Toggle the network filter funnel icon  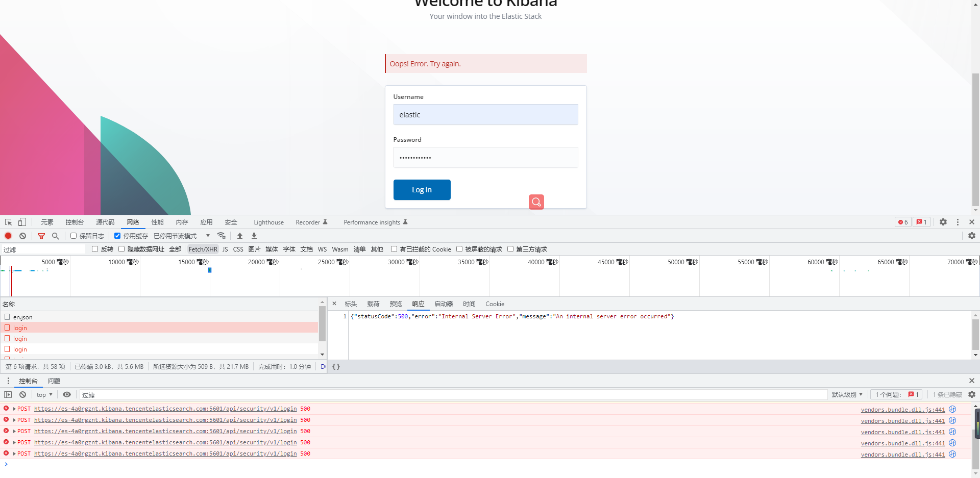tap(41, 236)
